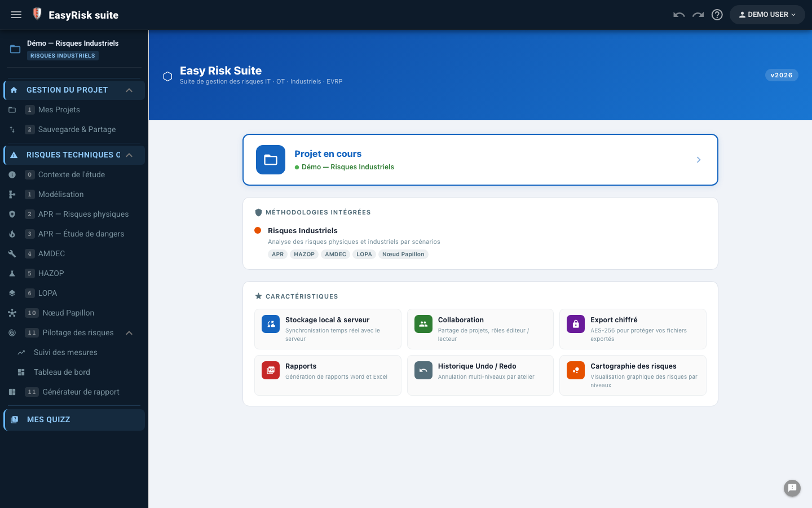Collapse the Pilotage des risques submenu

tap(129, 333)
